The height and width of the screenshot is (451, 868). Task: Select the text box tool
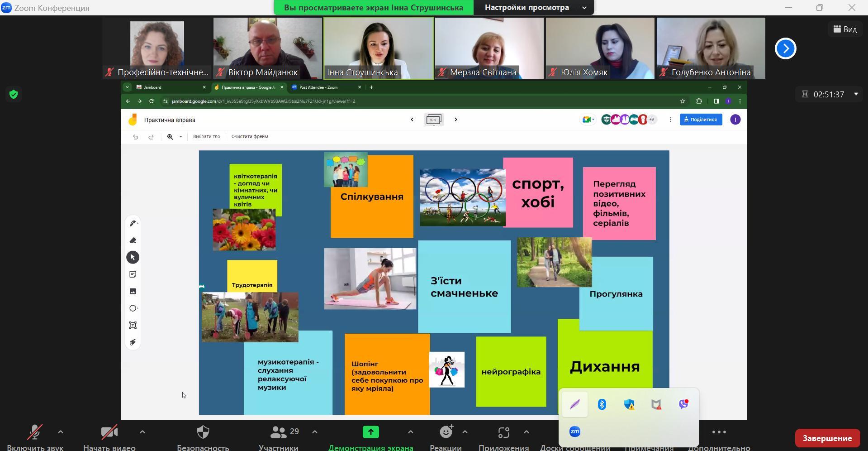(x=133, y=325)
